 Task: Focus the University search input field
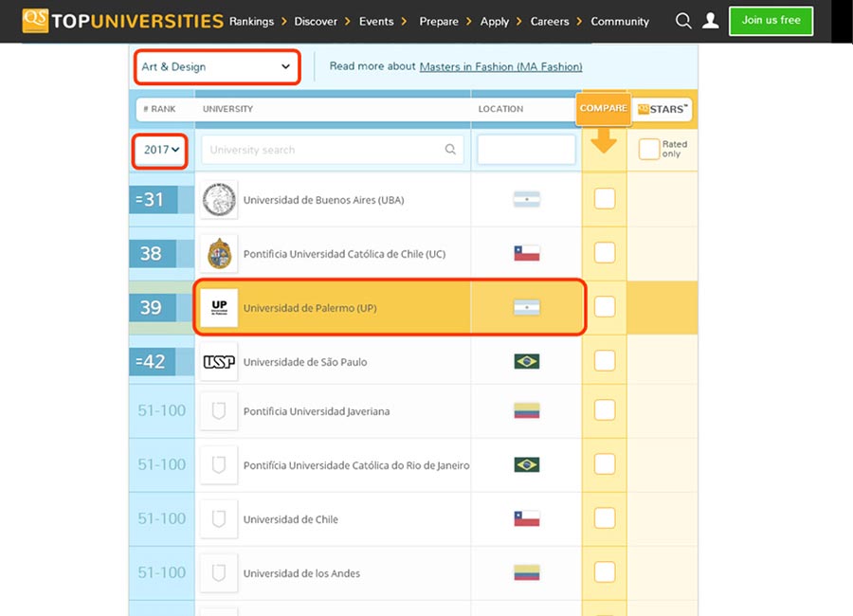333,150
